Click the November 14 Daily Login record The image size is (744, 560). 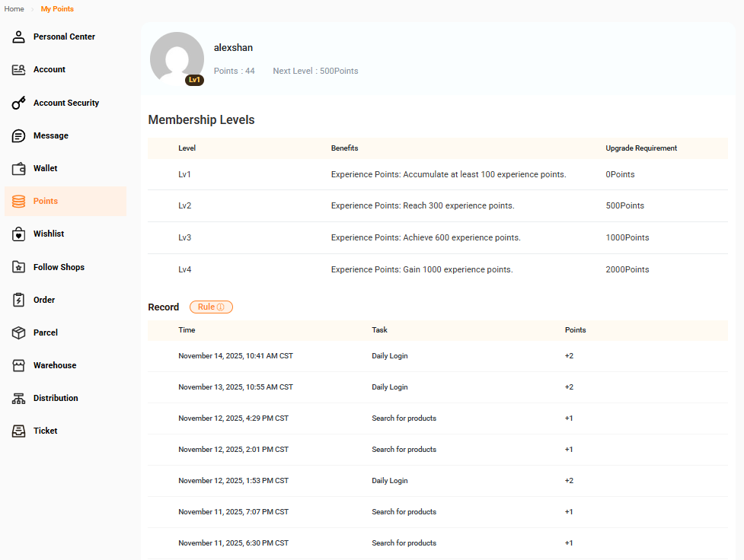(x=437, y=356)
